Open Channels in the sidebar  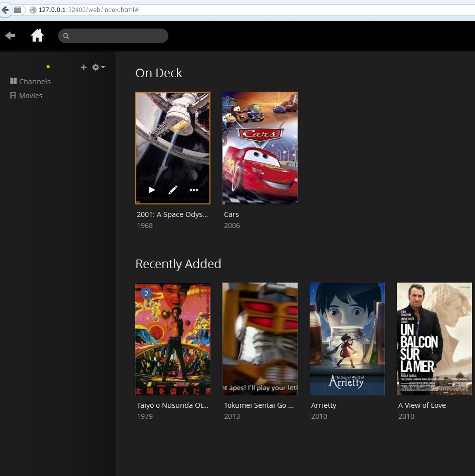point(35,82)
